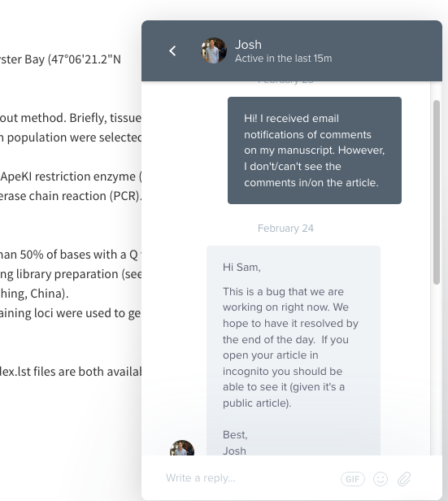Click the line mentioning .lst files
The image size is (448, 501).
click(71, 371)
